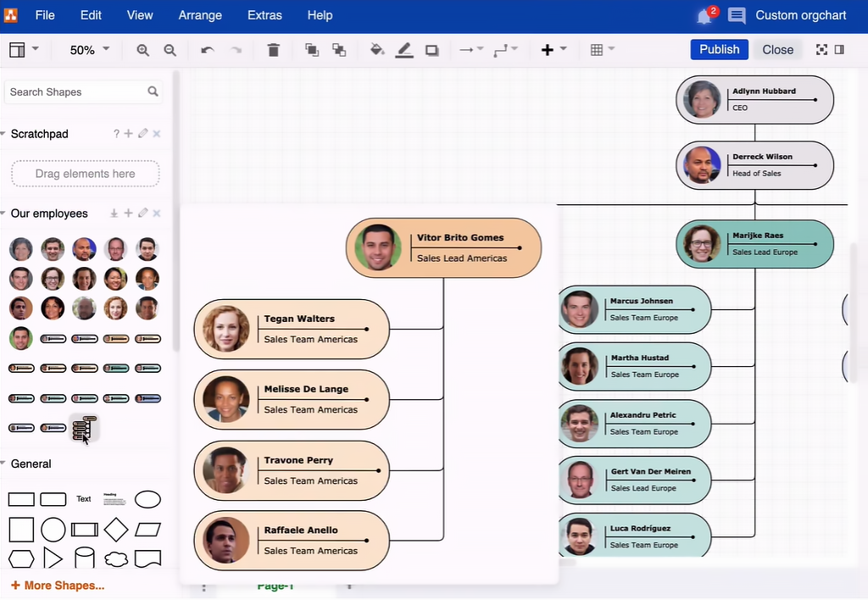Click the search magnifier icon
This screenshot has height=600, width=868.
coord(153,92)
